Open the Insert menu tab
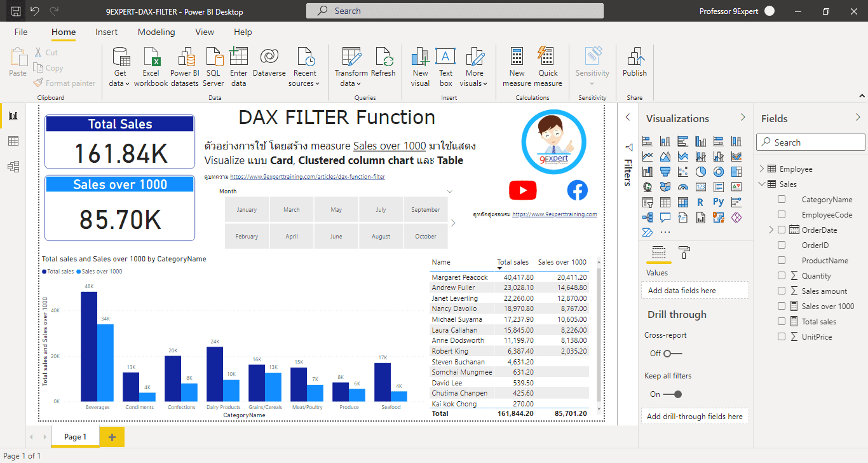The image size is (868, 463). tap(106, 32)
